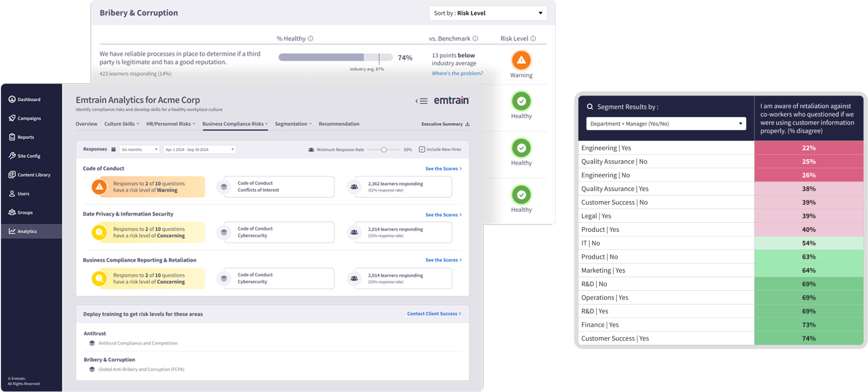Open the Six months period dropdown
This screenshot has width=868, height=392.
point(139,150)
